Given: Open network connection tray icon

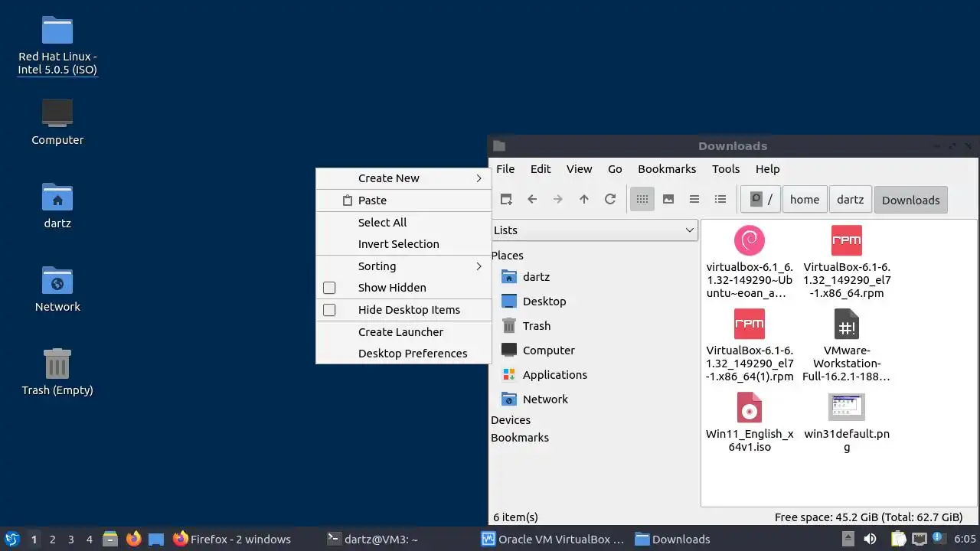Looking at the screenshot, I should pyautogui.click(x=919, y=539).
